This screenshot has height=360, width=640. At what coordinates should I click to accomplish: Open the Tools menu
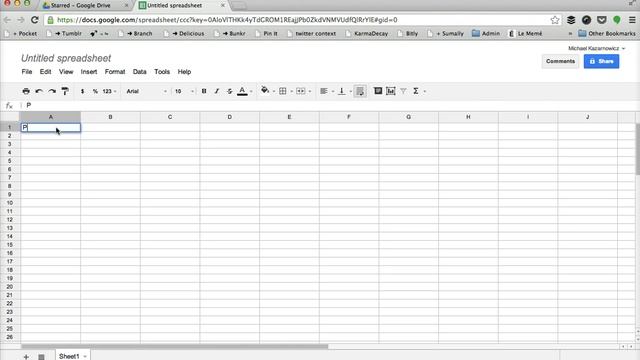coord(162,72)
